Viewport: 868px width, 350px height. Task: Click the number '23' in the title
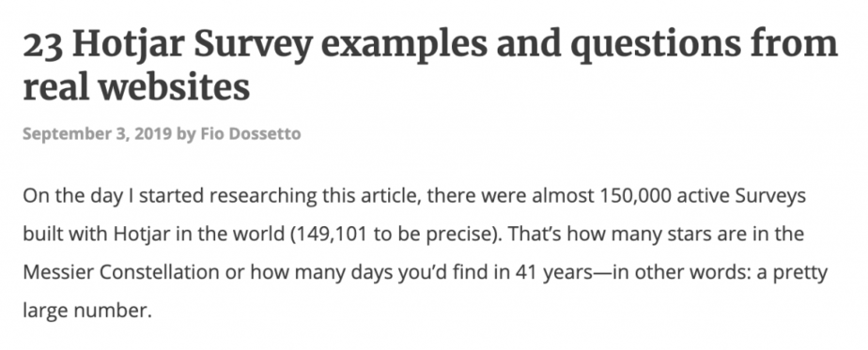tap(43, 45)
